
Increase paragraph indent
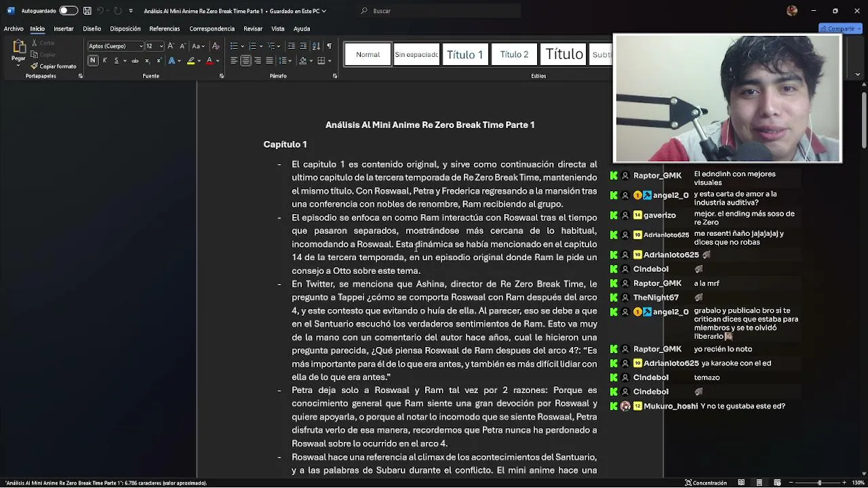click(x=303, y=46)
